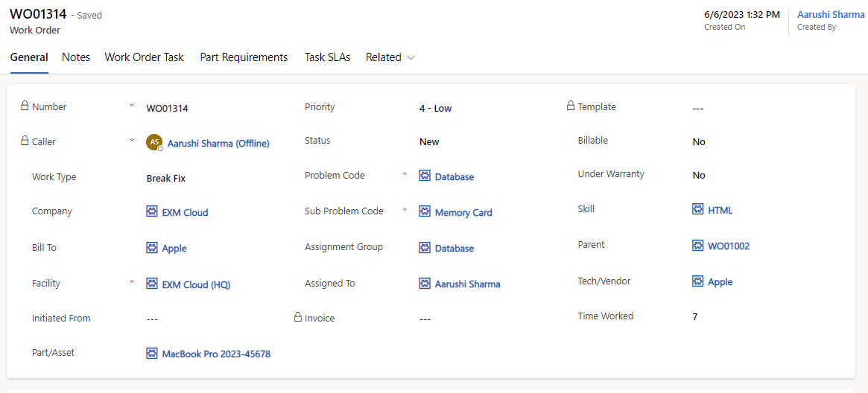Open the Aarushi Sharma Created By link
Screen dimensions: 868x393
tap(830, 15)
